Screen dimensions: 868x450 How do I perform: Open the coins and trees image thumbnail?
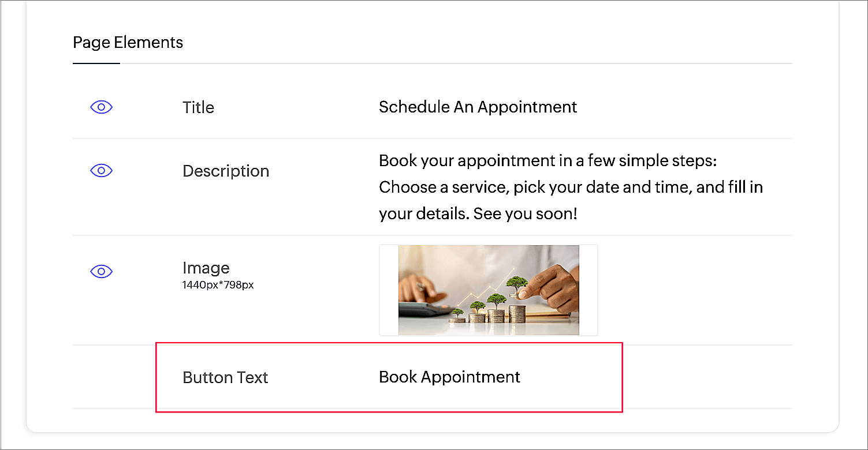pyautogui.click(x=489, y=290)
